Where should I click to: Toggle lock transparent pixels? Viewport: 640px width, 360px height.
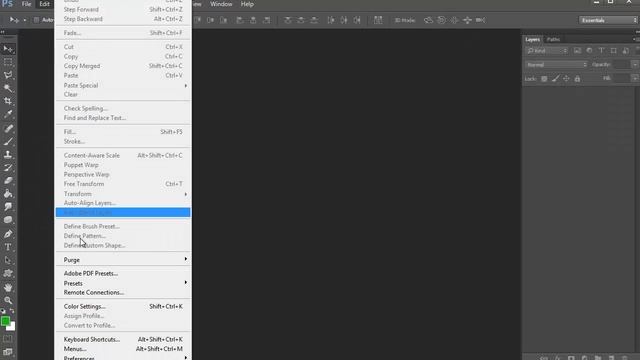(544, 79)
